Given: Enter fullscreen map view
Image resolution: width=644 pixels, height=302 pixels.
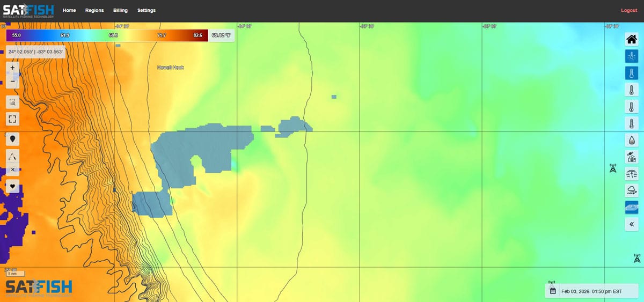Looking at the screenshot, I should point(13,119).
